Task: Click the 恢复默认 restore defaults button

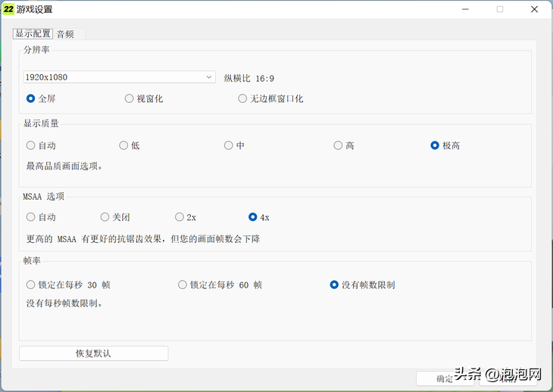Action: (x=93, y=353)
